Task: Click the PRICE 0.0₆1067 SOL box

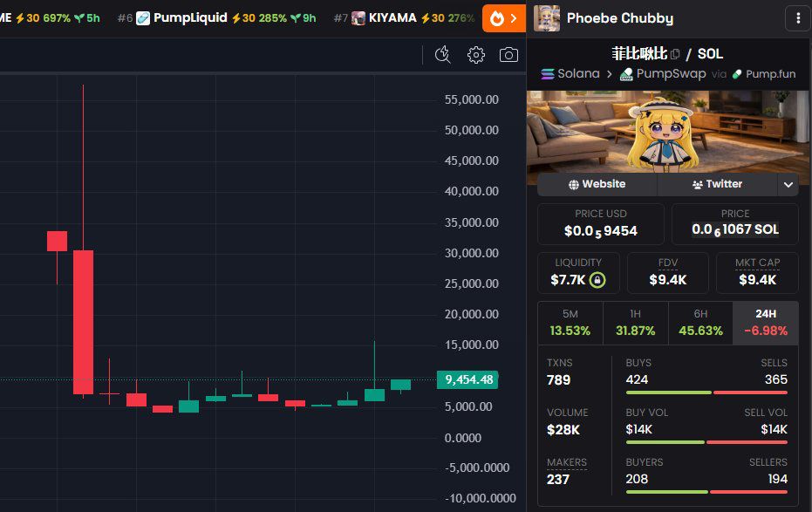Action: [x=735, y=223]
